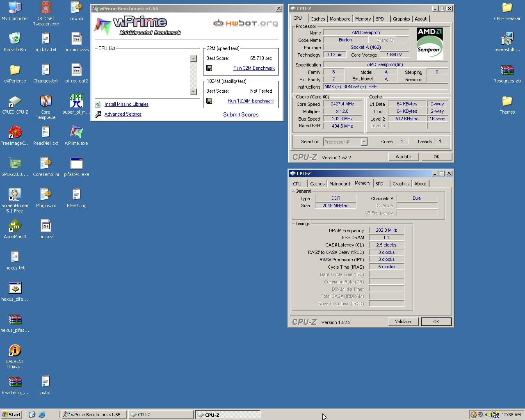Click CPU List scrollbar down arrow
525x420 pixels.
(x=194, y=92)
